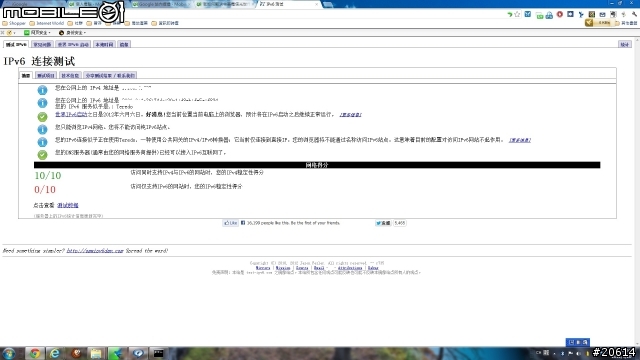Open the test details link after '点击查看'
The image size is (640, 360).
pyautogui.click(x=68, y=205)
